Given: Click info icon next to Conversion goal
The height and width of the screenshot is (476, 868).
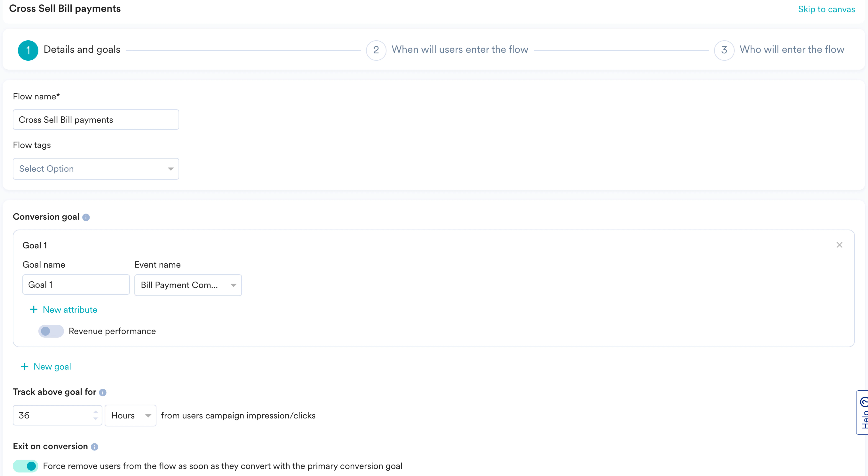Looking at the screenshot, I should click(86, 218).
